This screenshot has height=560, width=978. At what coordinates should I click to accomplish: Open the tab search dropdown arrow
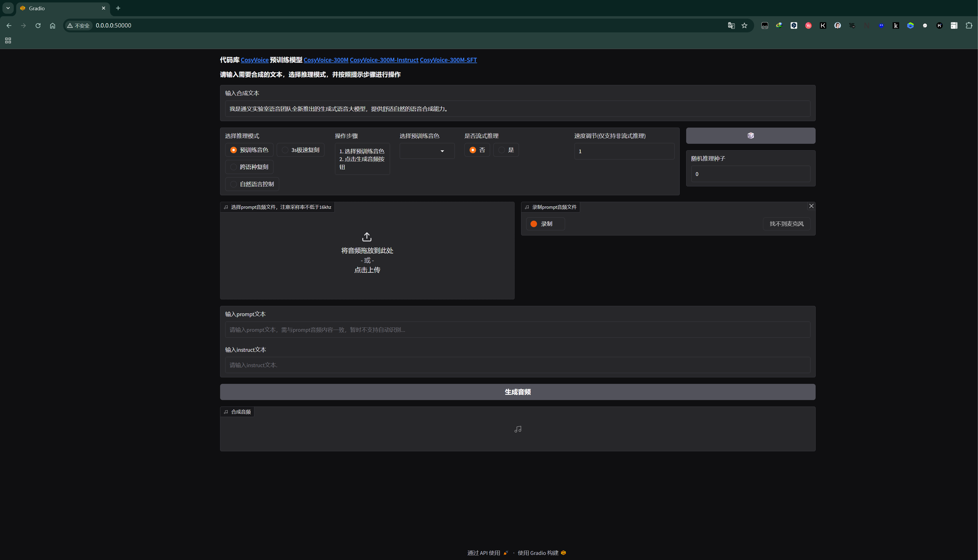pos(8,8)
